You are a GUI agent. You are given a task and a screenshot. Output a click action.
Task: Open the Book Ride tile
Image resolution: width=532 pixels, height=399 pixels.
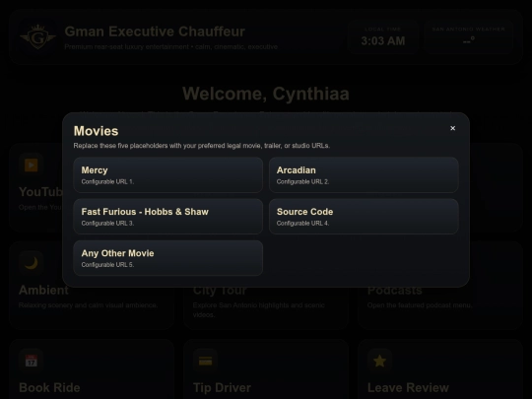[x=92, y=369]
